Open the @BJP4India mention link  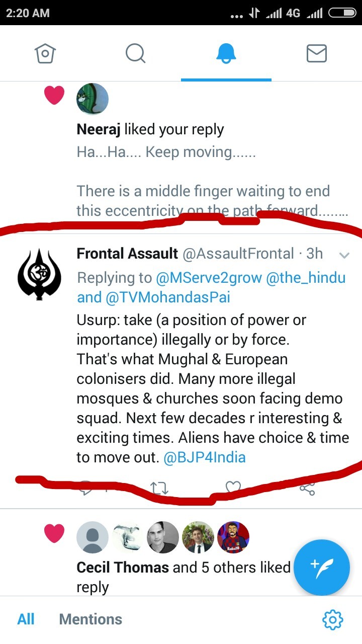pyautogui.click(x=205, y=458)
